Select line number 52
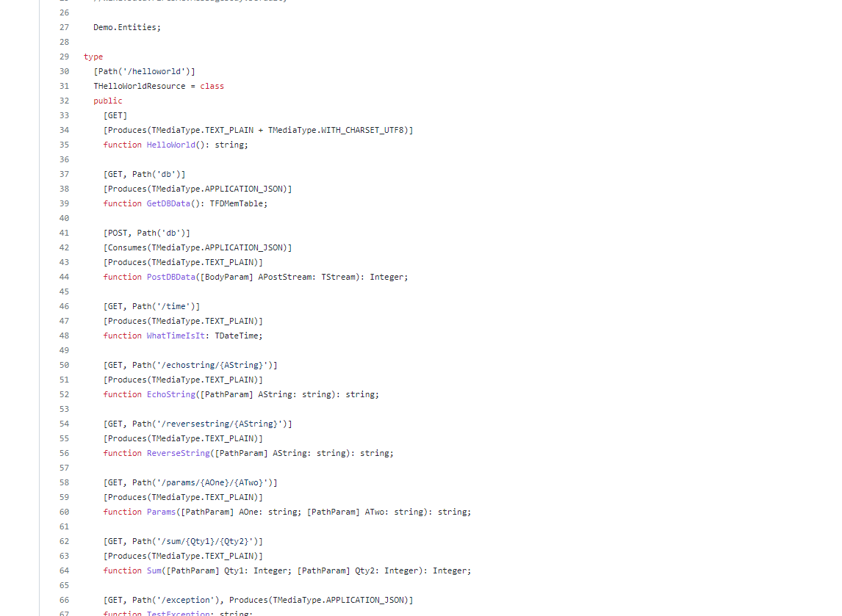This screenshot has width=842, height=616. [64, 394]
